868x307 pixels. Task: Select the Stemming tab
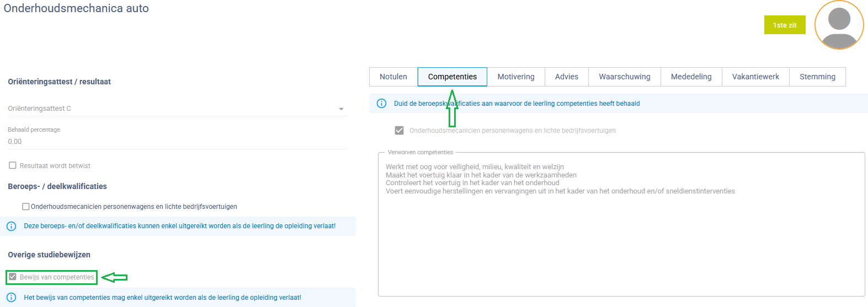pos(817,77)
